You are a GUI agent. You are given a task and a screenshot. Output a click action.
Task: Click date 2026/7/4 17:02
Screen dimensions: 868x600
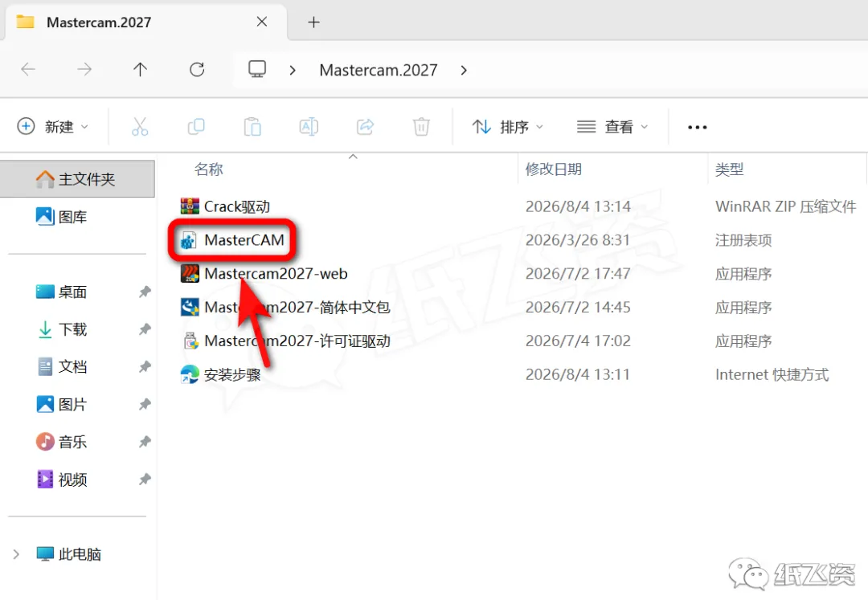(578, 341)
